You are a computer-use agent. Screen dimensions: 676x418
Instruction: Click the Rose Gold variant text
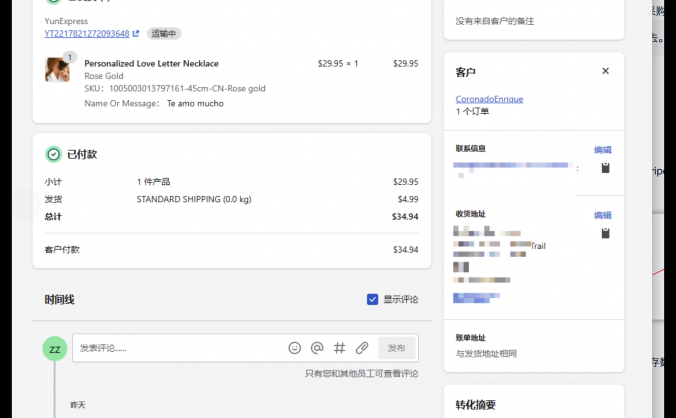tap(104, 76)
